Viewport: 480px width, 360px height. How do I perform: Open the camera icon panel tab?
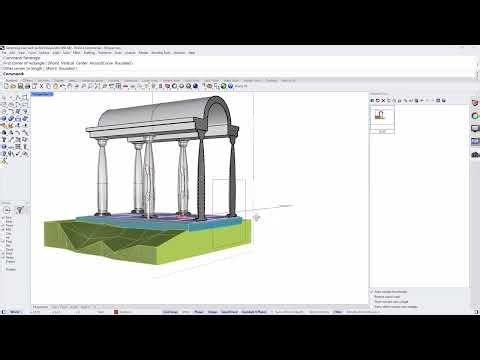(475, 155)
